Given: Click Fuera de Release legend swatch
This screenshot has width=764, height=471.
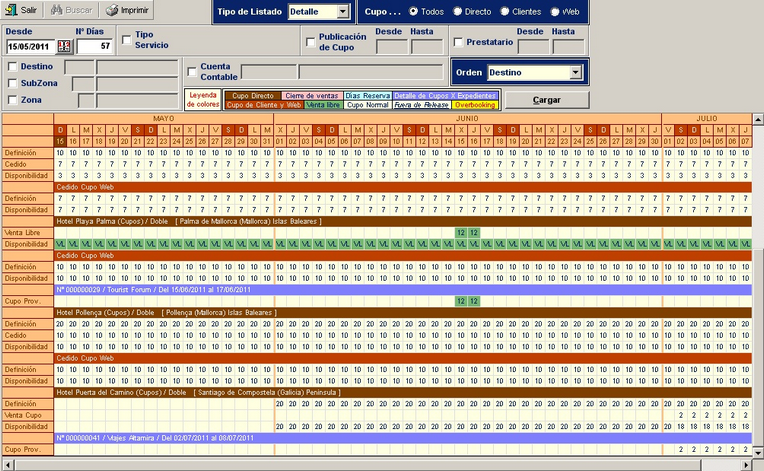Looking at the screenshot, I should tap(422, 105).
